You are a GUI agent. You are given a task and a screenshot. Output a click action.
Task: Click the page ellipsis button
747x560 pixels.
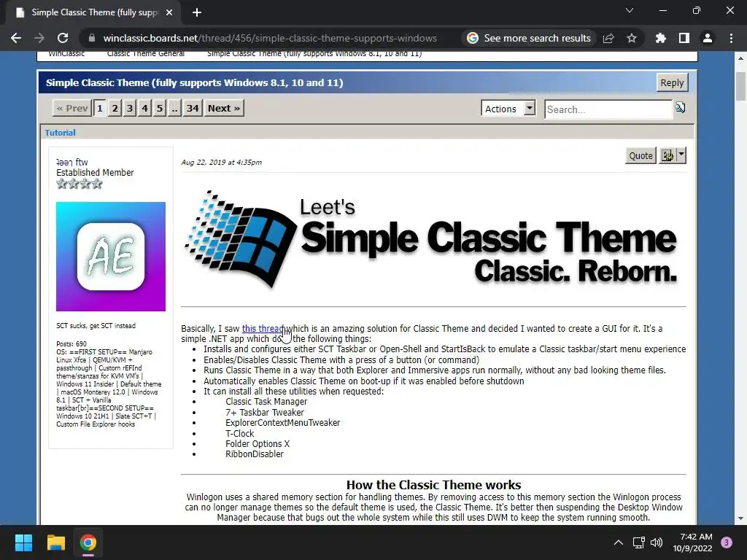pos(174,108)
